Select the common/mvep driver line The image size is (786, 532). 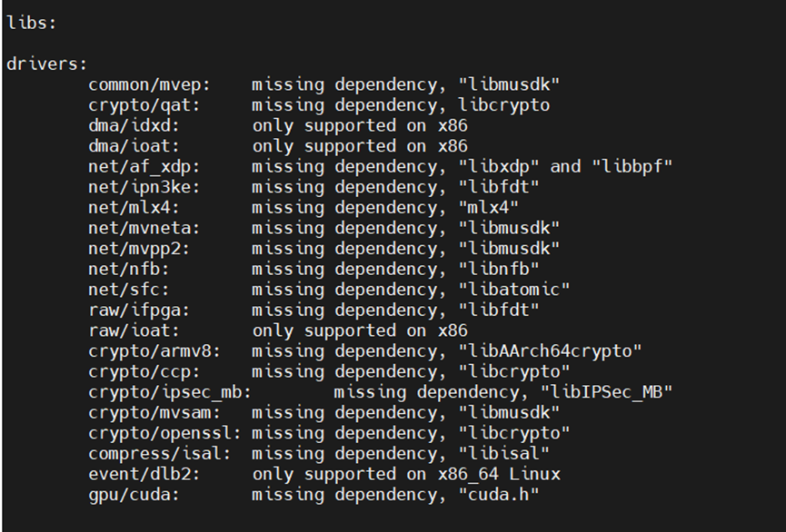click(323, 84)
